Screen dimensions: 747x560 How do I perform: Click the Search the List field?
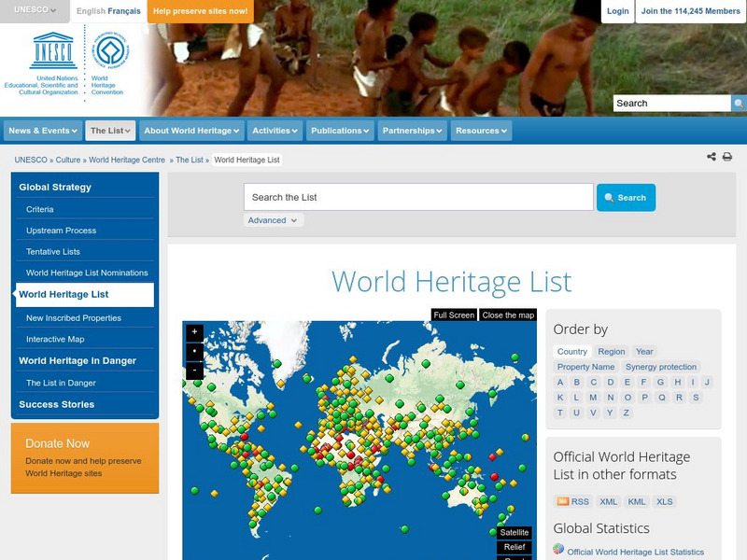(x=418, y=197)
